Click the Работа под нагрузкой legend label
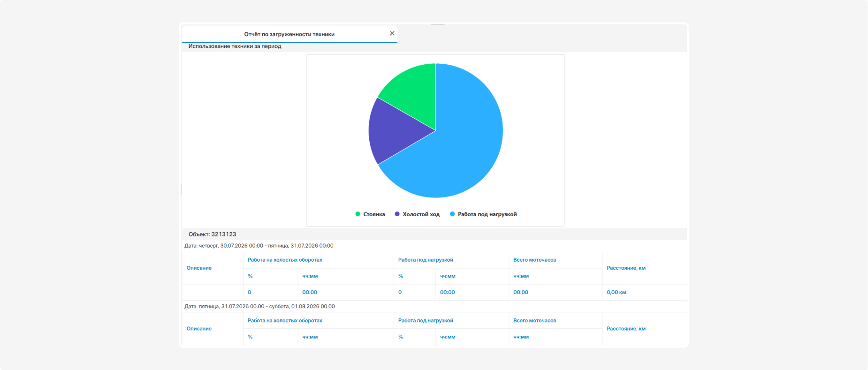The height and width of the screenshot is (370, 868). 487,214
